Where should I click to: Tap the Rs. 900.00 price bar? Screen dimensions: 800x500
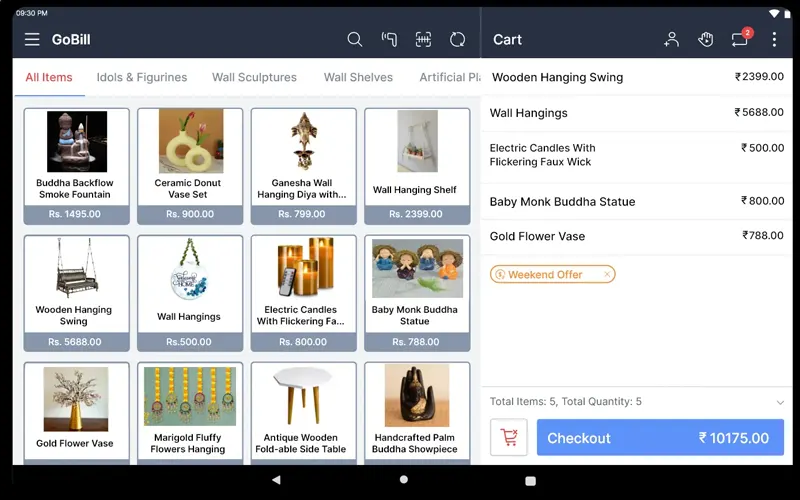click(190, 215)
